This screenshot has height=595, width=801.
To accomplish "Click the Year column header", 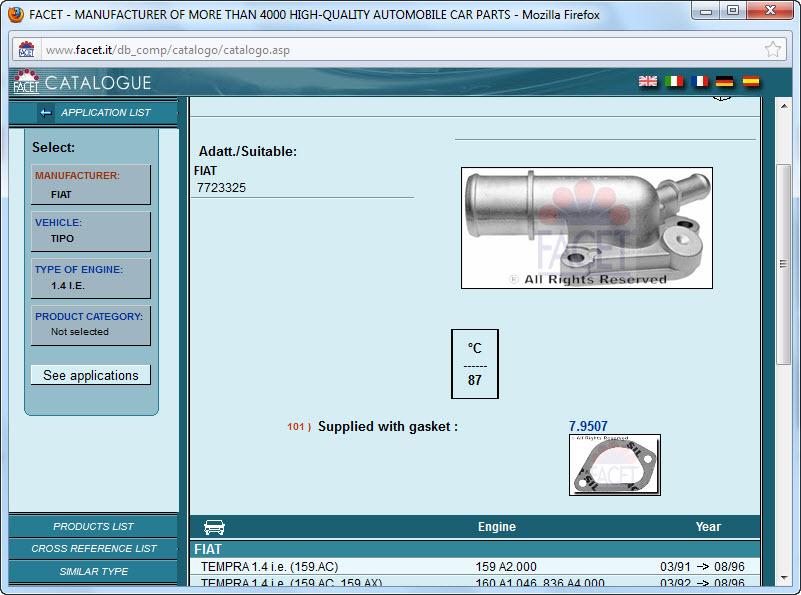I will pyautogui.click(x=708, y=527).
